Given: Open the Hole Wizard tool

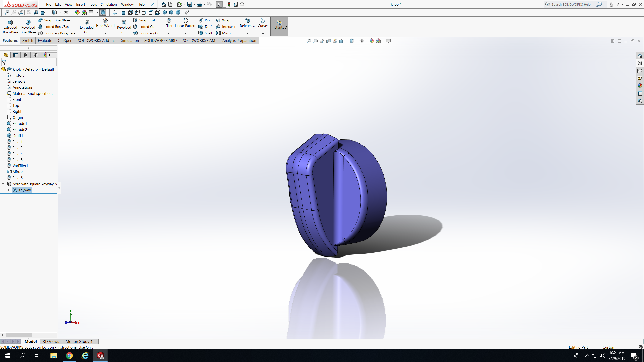Looking at the screenshot, I should [x=105, y=23].
